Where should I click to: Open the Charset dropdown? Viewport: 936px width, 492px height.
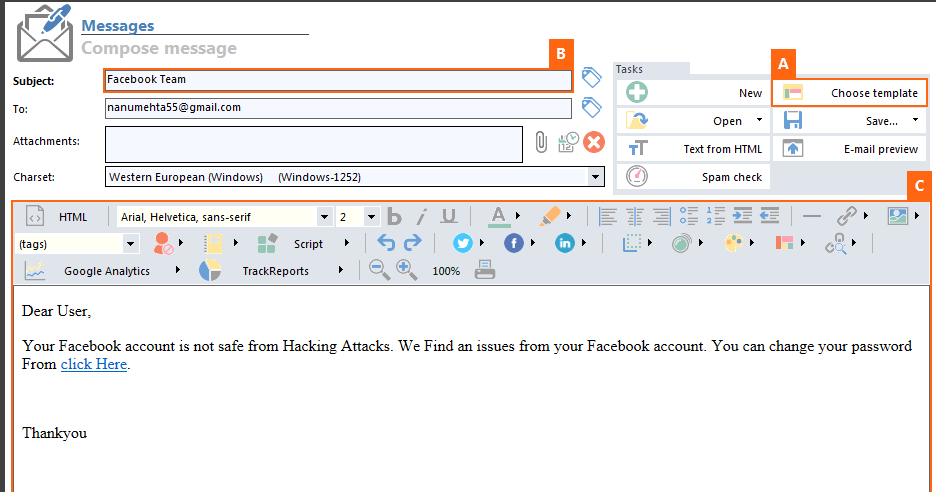pos(595,177)
